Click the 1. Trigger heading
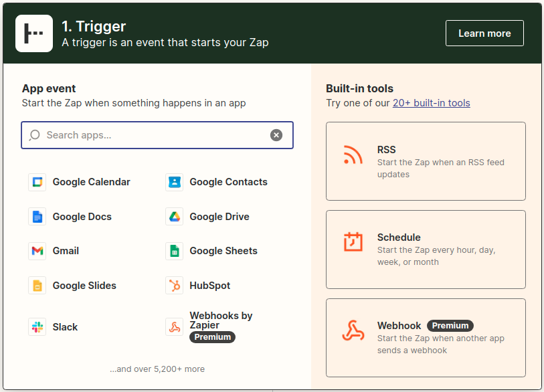The image size is (544, 392). [x=94, y=26]
